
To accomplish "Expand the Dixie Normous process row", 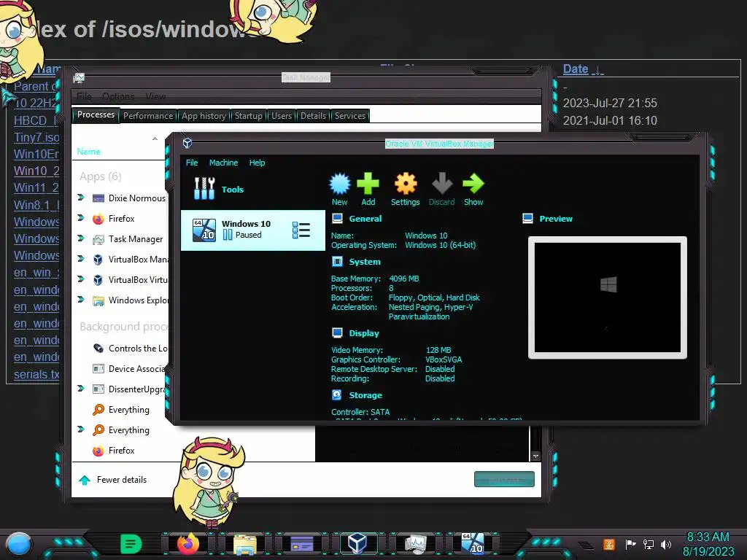I will coord(80,198).
